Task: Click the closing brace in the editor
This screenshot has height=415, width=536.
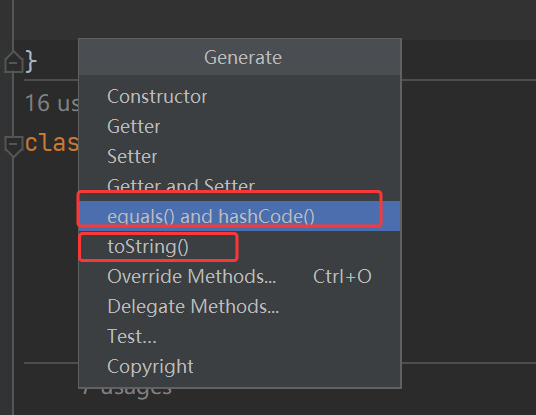Action: [x=31, y=62]
